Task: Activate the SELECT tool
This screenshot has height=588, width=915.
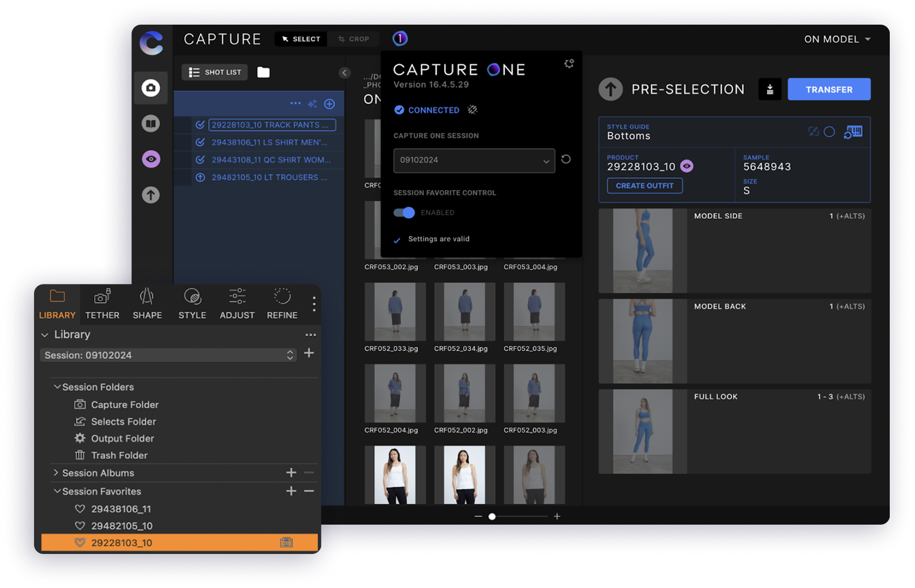Action: point(301,39)
